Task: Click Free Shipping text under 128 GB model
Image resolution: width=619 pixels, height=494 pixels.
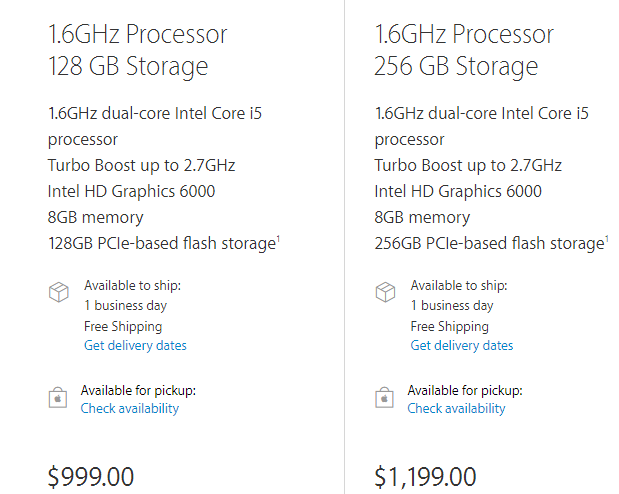Action: [123, 327]
